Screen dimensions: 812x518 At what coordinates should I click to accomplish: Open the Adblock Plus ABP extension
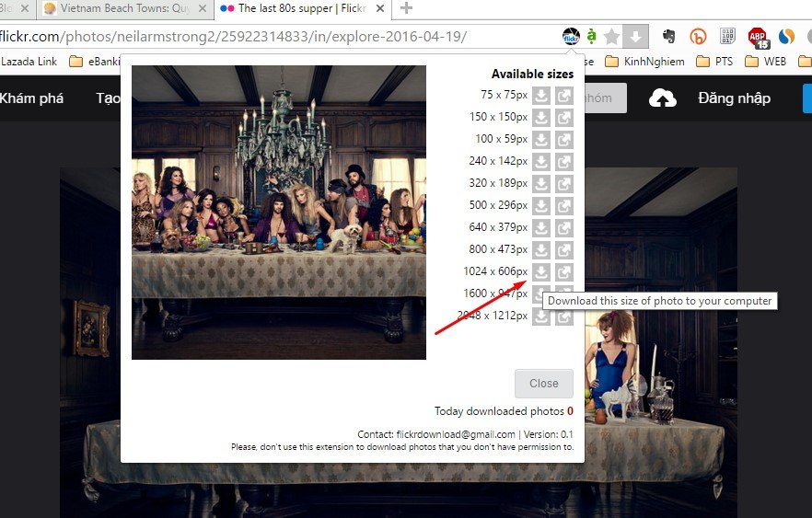759,38
